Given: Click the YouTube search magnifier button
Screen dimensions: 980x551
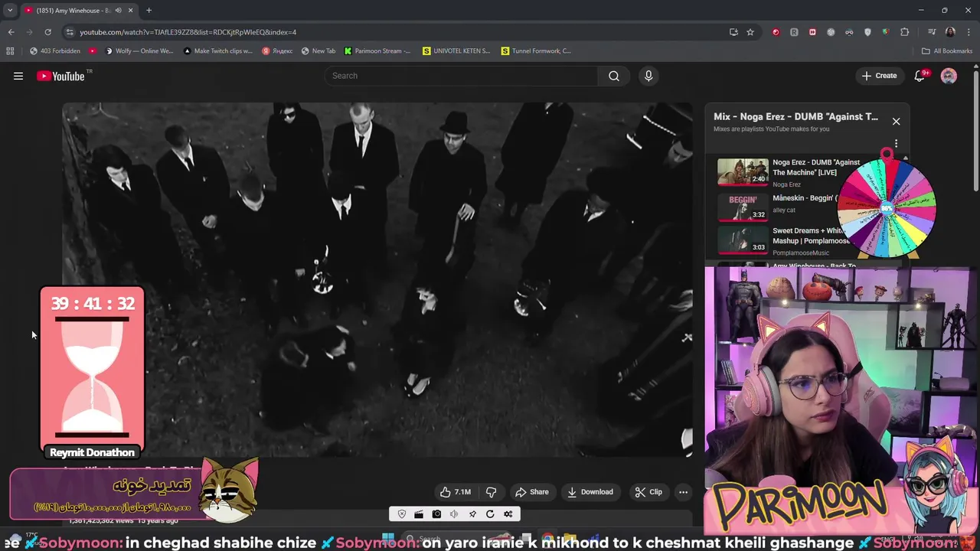Looking at the screenshot, I should (614, 76).
